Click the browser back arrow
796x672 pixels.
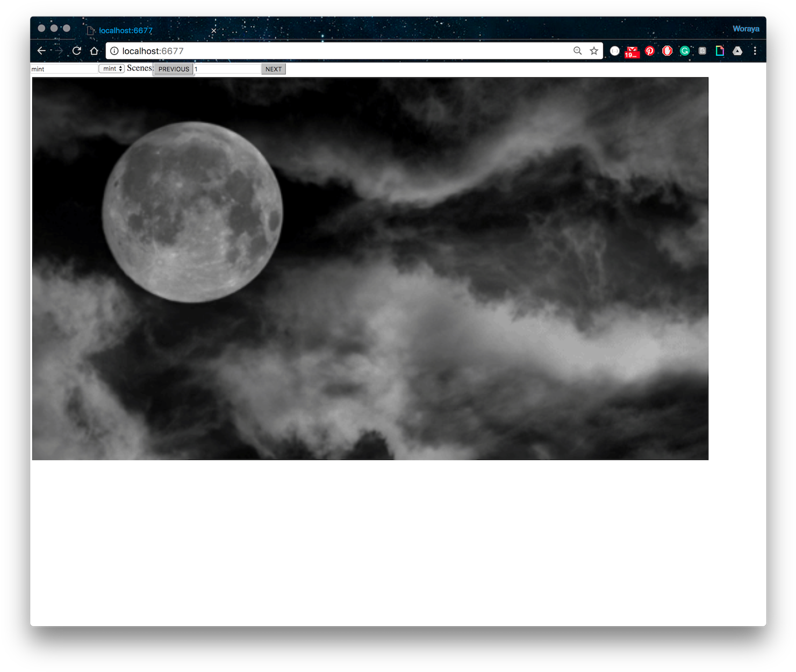[x=41, y=50]
